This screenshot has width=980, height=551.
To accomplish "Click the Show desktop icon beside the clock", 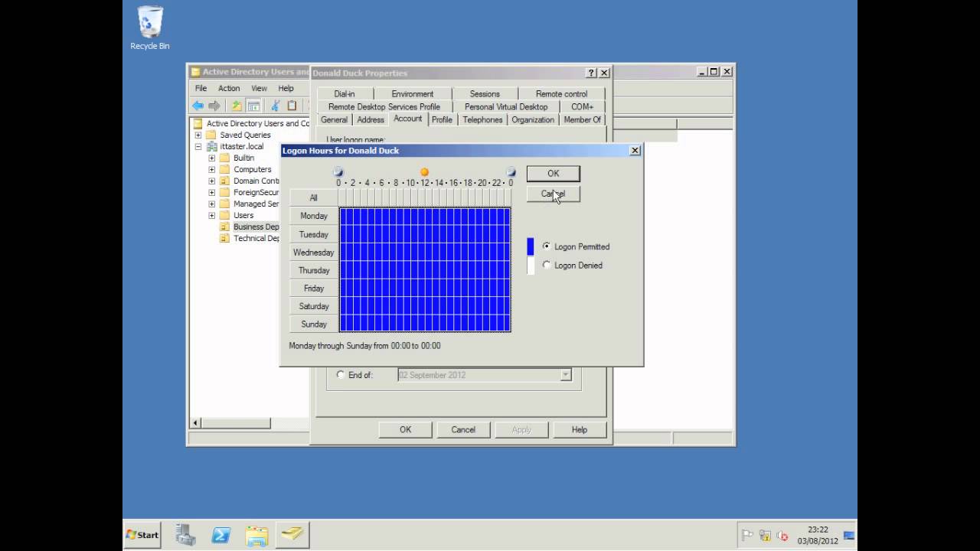I will tap(849, 535).
